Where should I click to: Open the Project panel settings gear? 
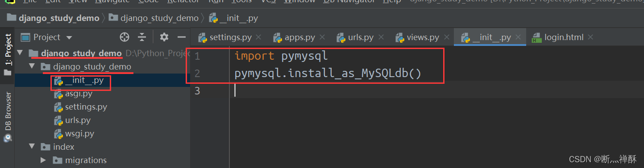click(x=164, y=37)
